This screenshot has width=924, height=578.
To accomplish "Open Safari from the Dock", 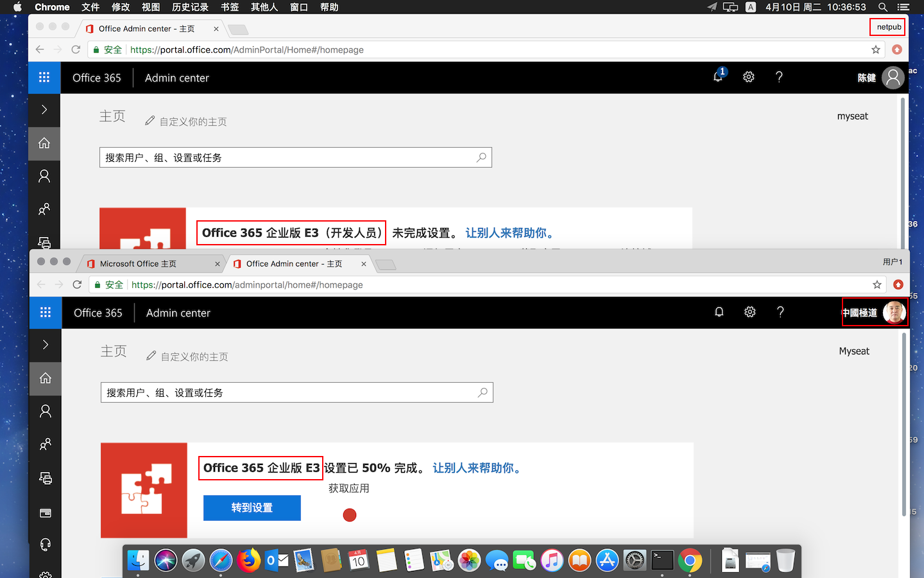I will click(221, 560).
